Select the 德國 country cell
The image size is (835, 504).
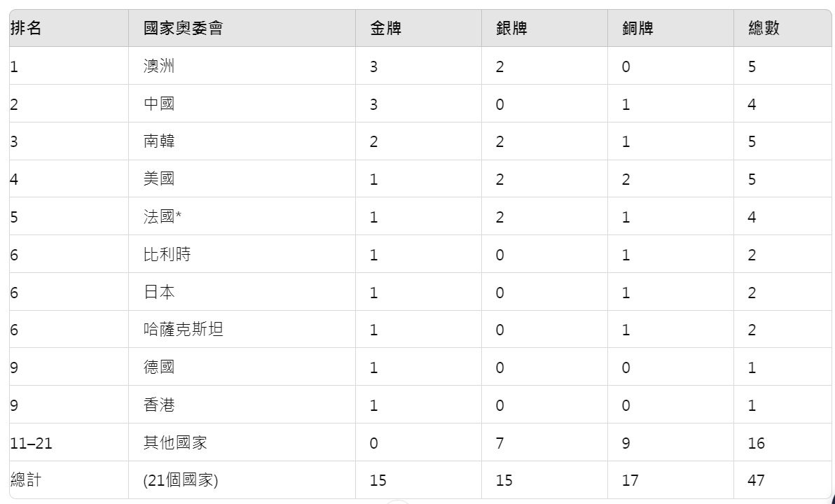pyautogui.click(x=159, y=367)
